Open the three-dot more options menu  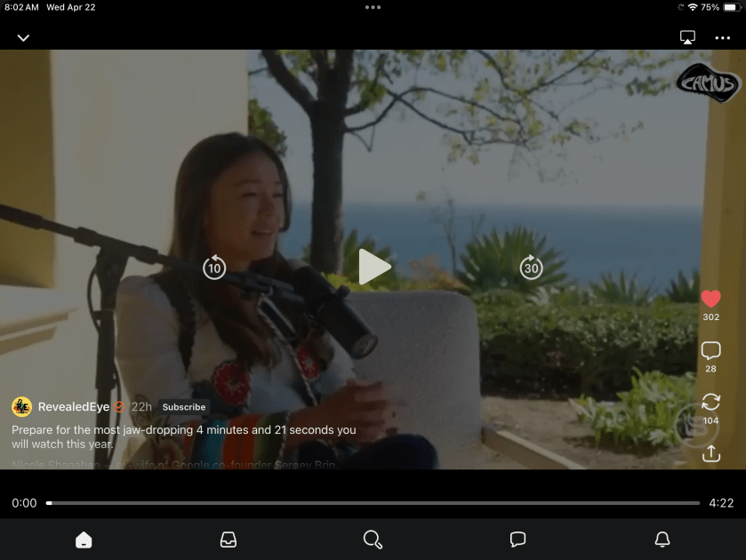[x=722, y=38]
